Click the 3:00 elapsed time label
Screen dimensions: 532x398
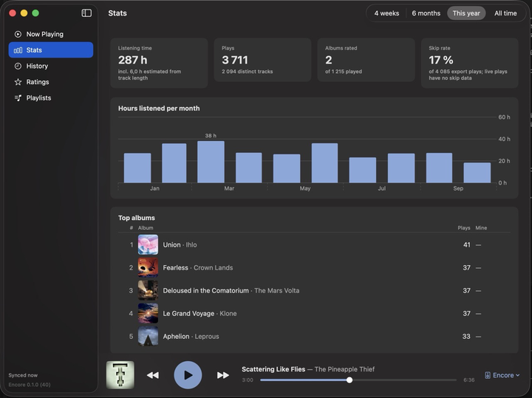248,380
